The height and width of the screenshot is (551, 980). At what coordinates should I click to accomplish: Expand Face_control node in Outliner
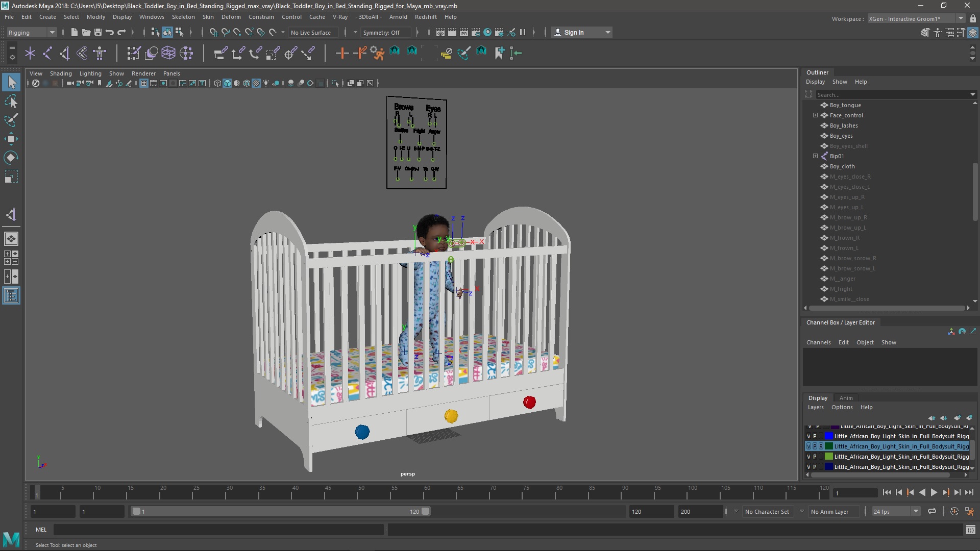[x=815, y=115]
